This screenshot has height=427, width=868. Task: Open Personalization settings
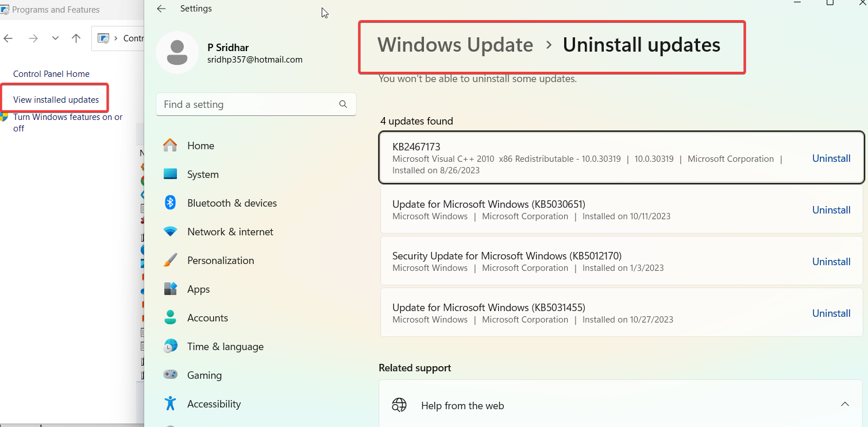tap(221, 260)
